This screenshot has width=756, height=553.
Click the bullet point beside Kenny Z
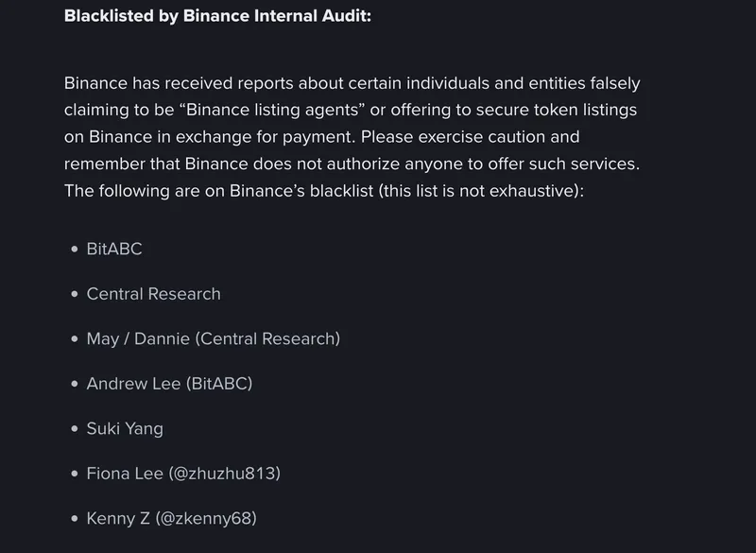tap(75, 518)
